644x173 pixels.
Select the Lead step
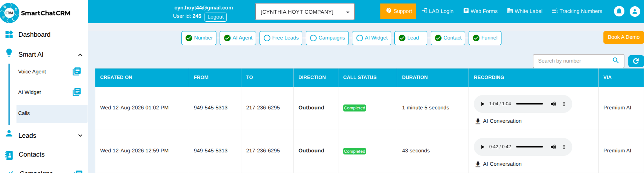(x=411, y=38)
